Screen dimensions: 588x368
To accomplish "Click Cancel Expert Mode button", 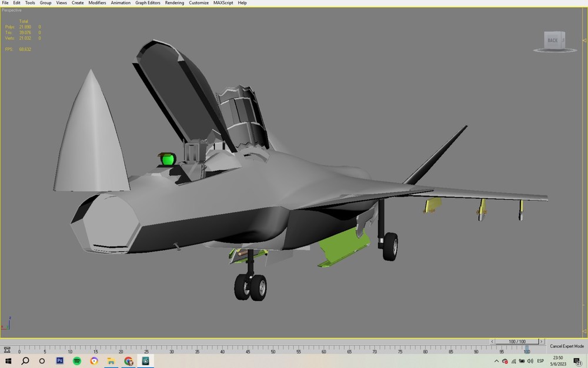I will click(567, 346).
